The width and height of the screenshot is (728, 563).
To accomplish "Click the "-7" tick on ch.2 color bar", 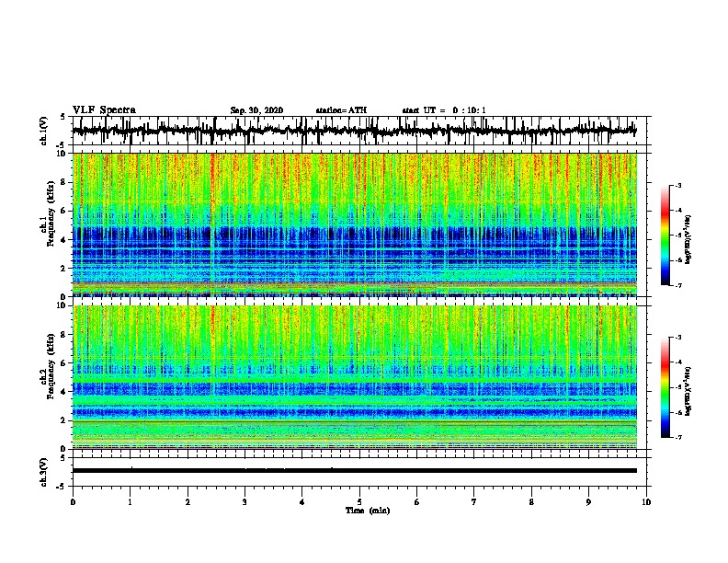I will pos(677,437).
